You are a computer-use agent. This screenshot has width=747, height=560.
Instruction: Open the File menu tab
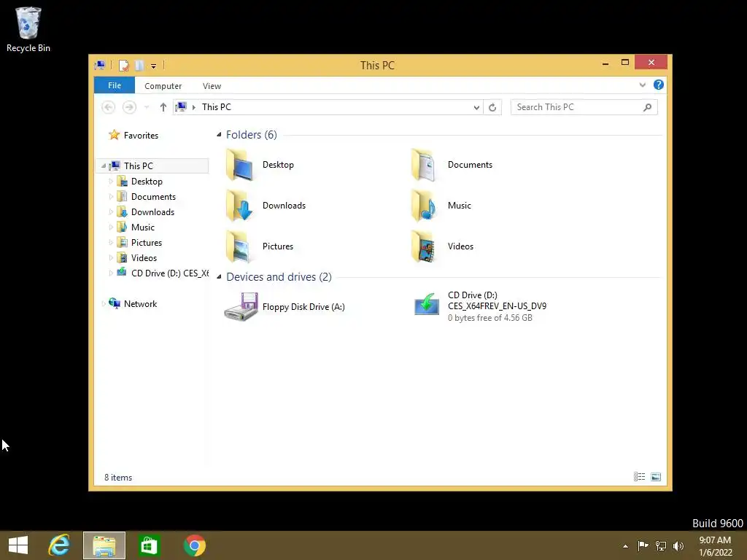115,85
